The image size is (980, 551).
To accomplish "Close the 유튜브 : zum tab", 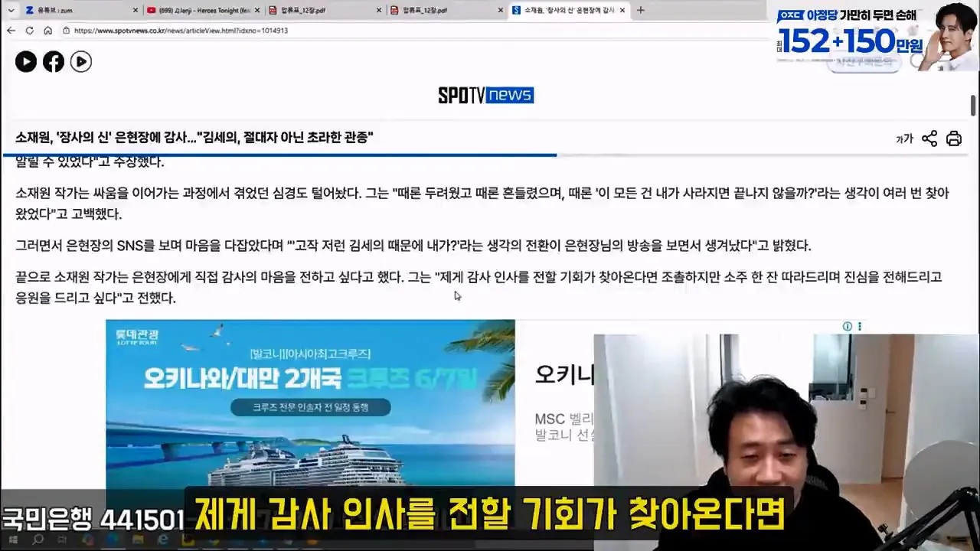I will (x=136, y=10).
